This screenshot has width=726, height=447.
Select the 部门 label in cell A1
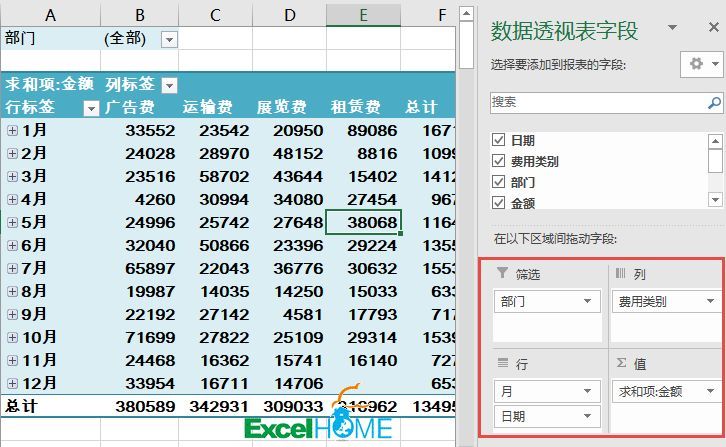click(50, 38)
